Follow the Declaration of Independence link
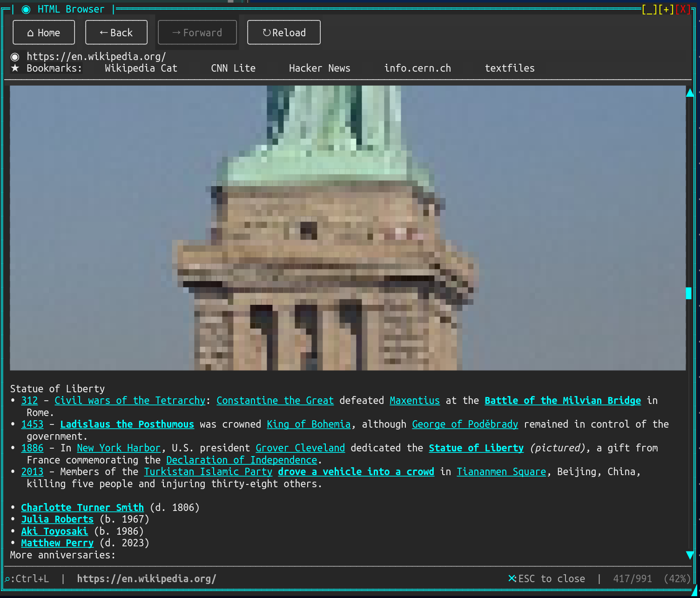Viewport: 700px width, 598px height. 242,460
